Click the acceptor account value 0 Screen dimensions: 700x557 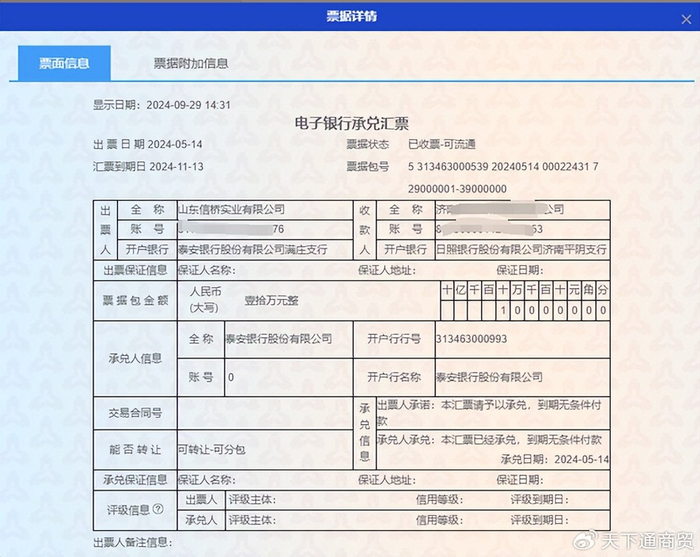point(231,378)
